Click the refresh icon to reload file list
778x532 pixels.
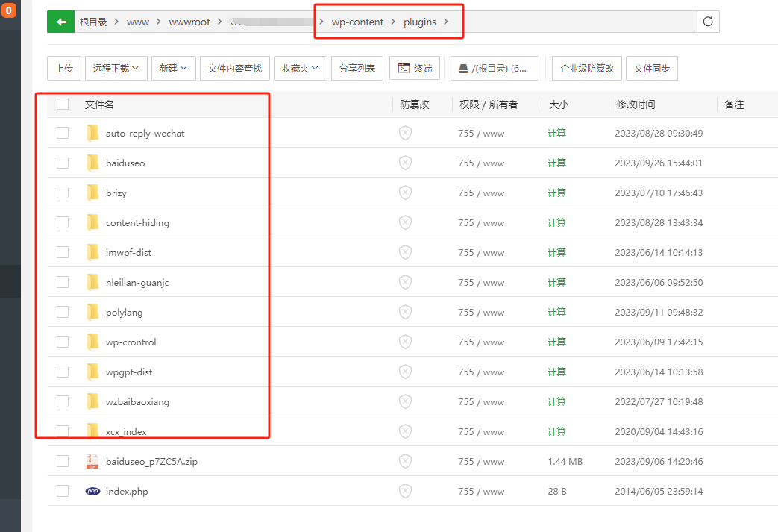(x=708, y=22)
